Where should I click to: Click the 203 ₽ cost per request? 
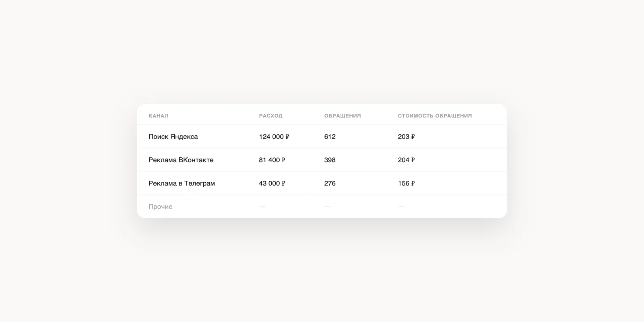407,137
